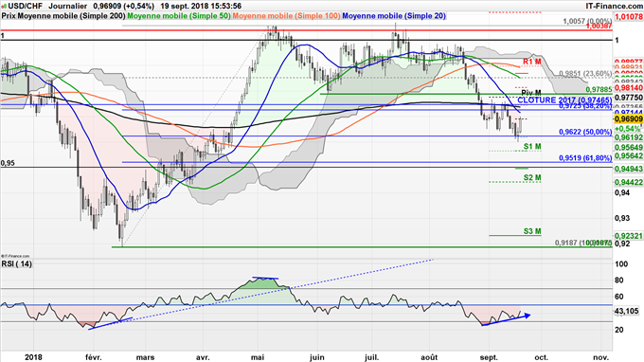Click the S2 M support label
This screenshot has width=644, height=362.
(532, 177)
